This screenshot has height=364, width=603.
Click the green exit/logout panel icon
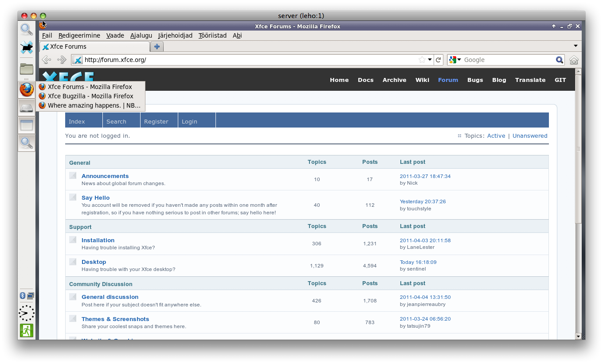point(26,330)
